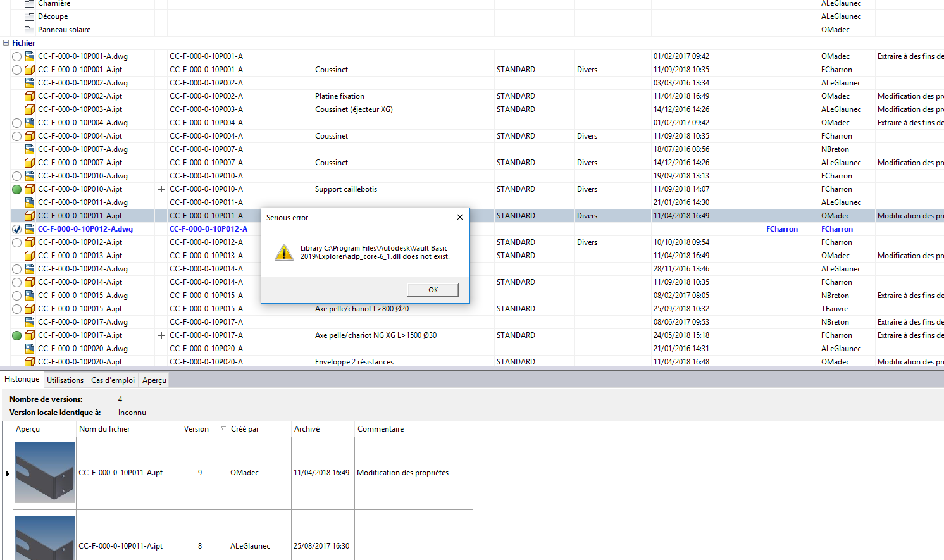This screenshot has width=944, height=560.
Task: Click part icon of CC-F-000-0-10P010-A.ipt
Action: [x=30, y=189]
